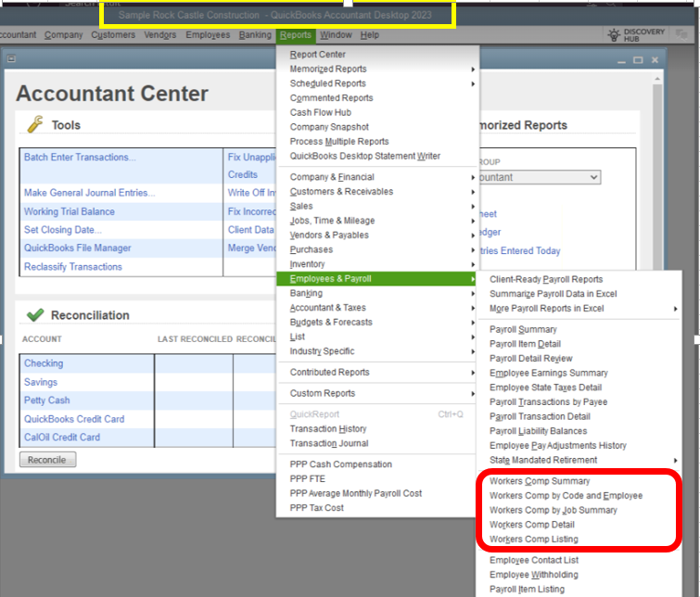The width and height of the screenshot is (700, 597).
Task: Click the Reconciliation green checkmark icon
Action: [35, 315]
